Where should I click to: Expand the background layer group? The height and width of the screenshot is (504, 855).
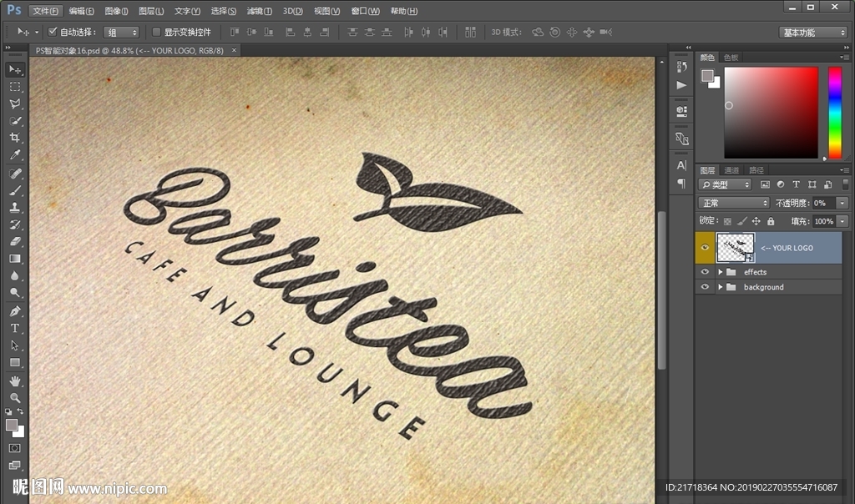[720, 287]
